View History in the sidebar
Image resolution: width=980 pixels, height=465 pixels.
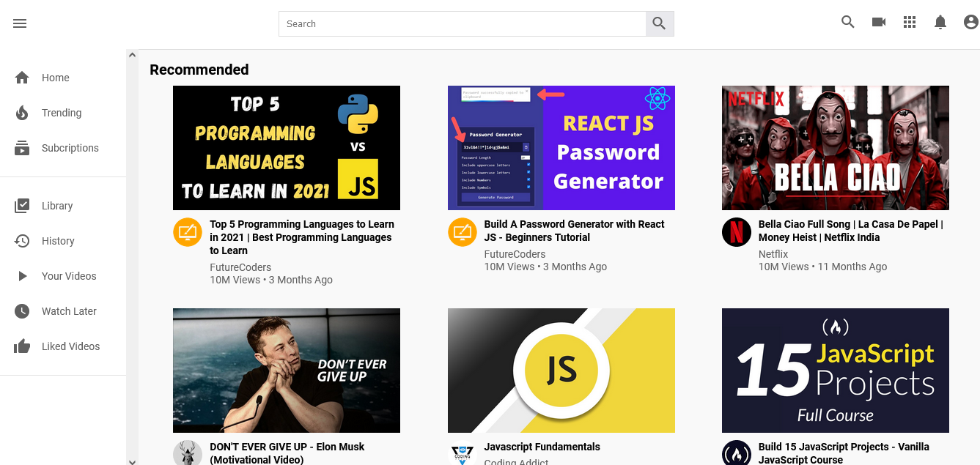click(x=58, y=241)
